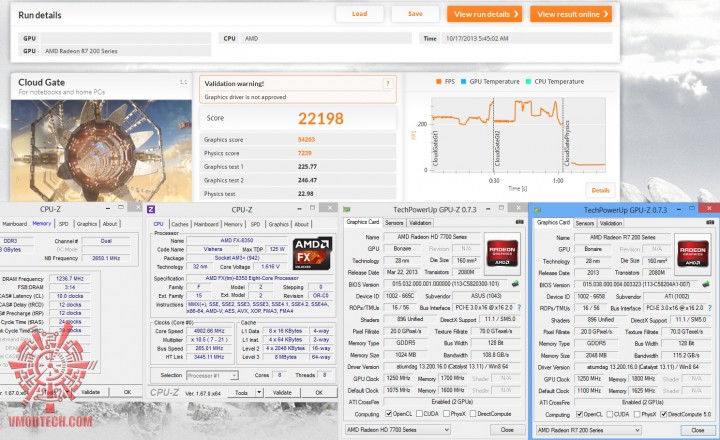Open About tab in middle CPU-Z window
The image size is (720, 440).
point(302,224)
